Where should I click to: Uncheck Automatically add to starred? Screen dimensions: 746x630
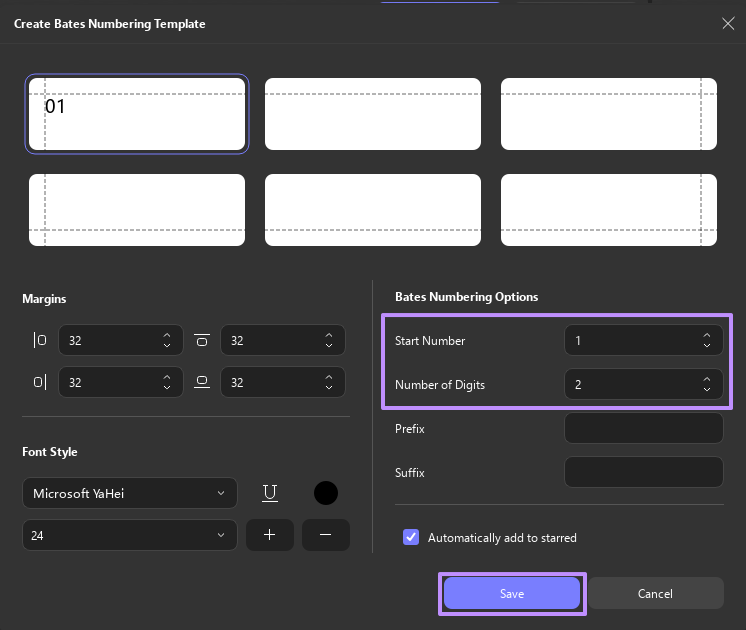click(x=411, y=537)
